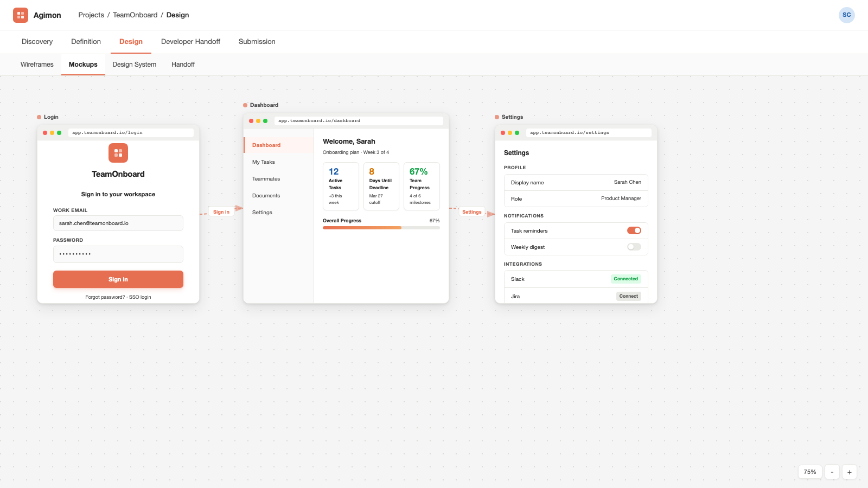The width and height of the screenshot is (868, 488).
Task: Click the TeamOnboard logo in Login mockup
Action: (118, 153)
